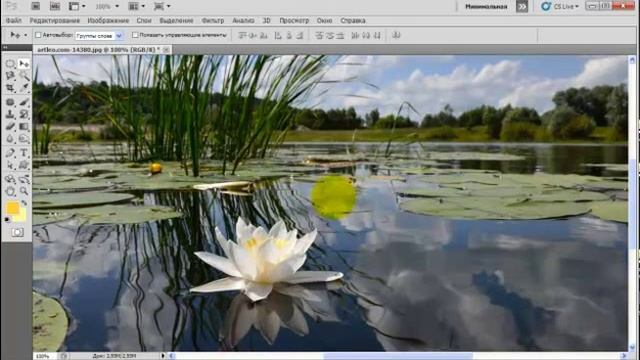Select the Zoom tool in toolbox

tap(24, 191)
